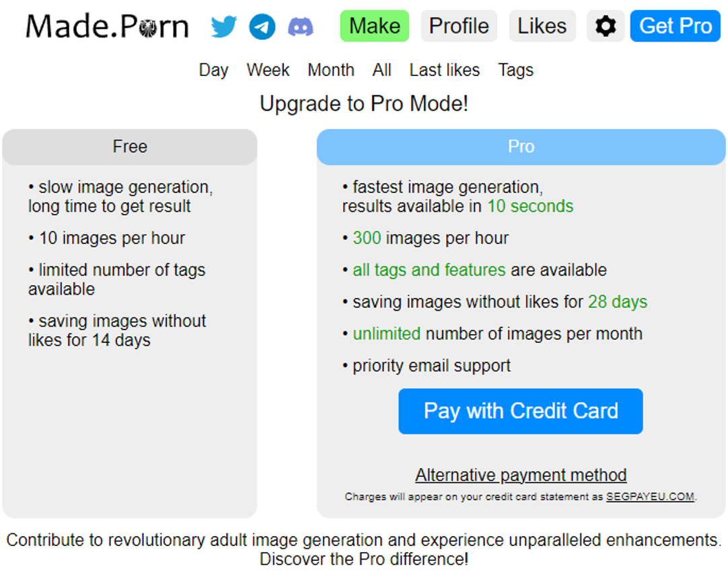Image resolution: width=728 pixels, height=575 pixels.
Task: Click Pay with Credit Card
Action: 521,411
